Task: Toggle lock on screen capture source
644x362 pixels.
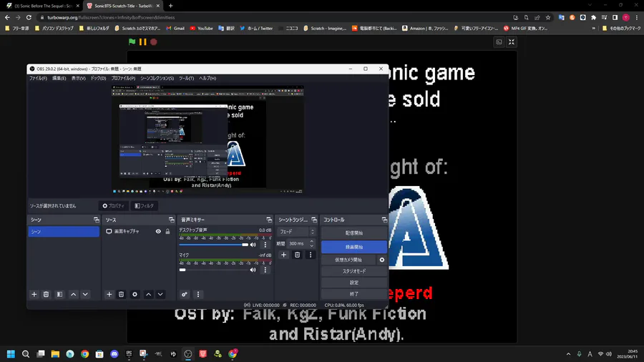Action: (167, 232)
